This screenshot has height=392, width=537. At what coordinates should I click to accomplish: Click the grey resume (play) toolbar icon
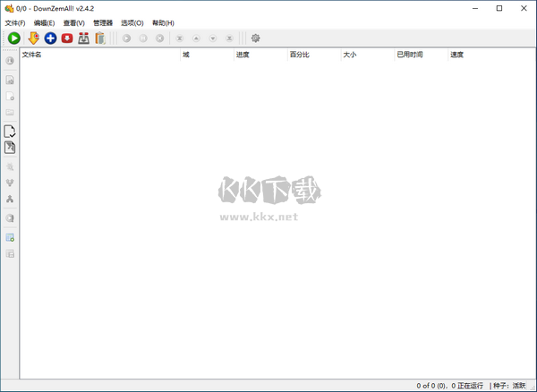[x=126, y=38]
